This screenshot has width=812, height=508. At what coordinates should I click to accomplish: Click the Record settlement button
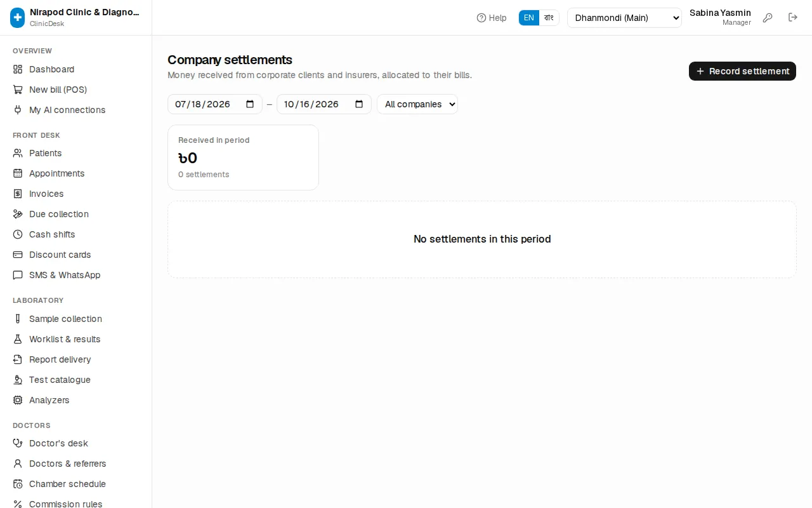(x=742, y=71)
